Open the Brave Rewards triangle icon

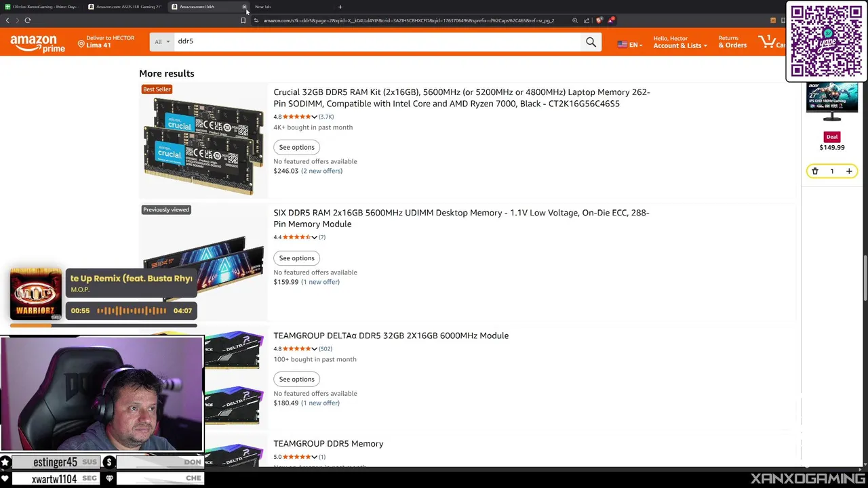tap(610, 20)
